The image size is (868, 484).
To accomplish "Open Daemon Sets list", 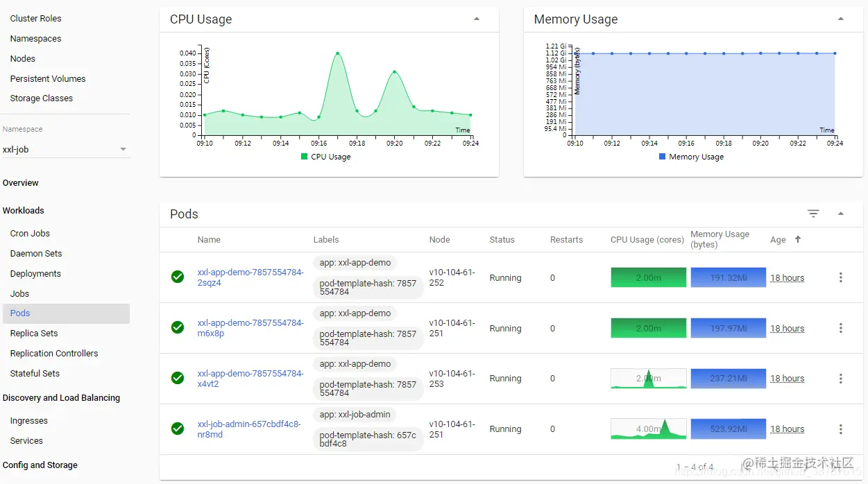I will click(x=36, y=254).
